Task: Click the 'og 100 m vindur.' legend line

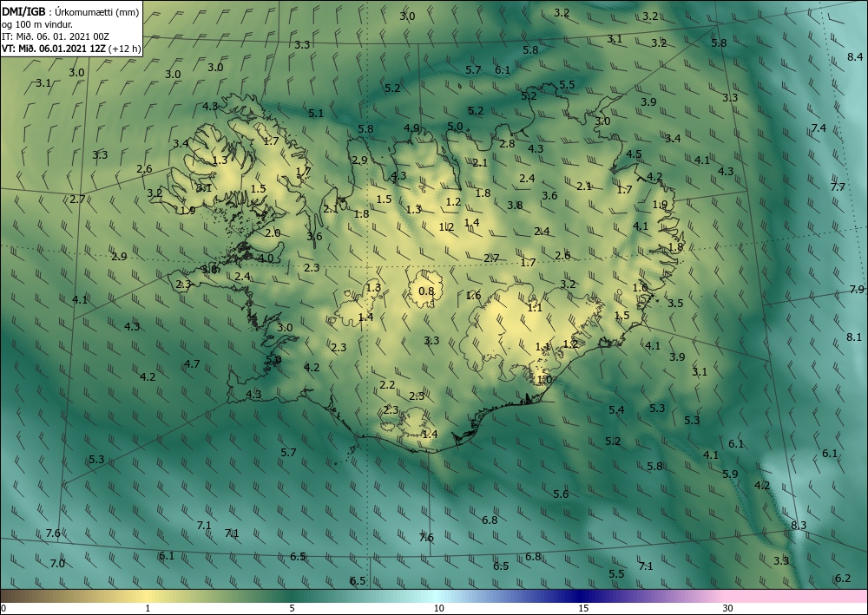Action: (37, 24)
